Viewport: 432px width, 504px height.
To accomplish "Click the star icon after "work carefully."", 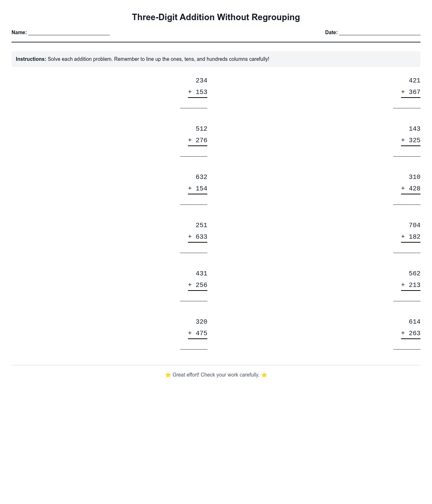I will (264, 375).
